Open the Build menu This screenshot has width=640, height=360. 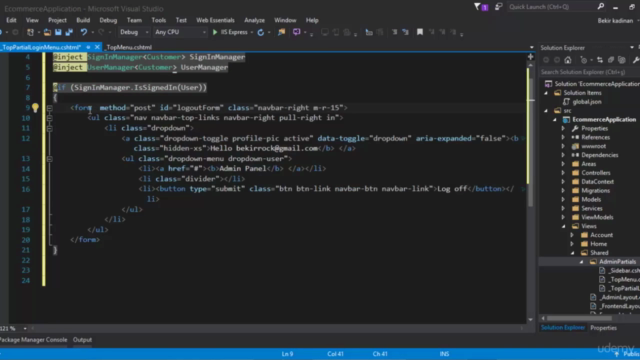[x=83, y=20]
